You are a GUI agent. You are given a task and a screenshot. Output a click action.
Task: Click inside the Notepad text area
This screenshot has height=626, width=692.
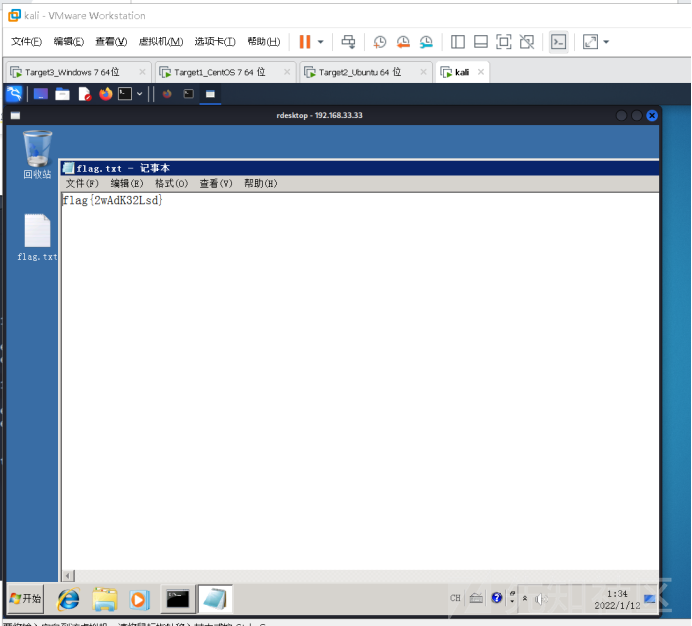[360, 382]
